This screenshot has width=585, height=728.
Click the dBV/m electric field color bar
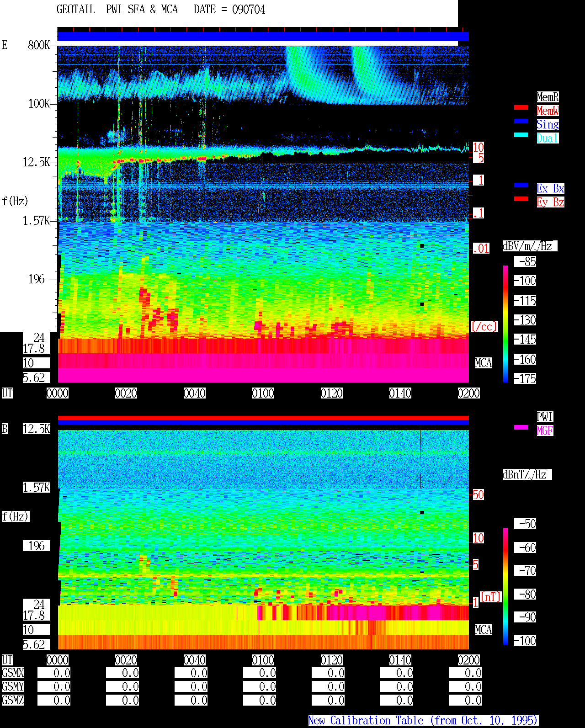coord(505,324)
